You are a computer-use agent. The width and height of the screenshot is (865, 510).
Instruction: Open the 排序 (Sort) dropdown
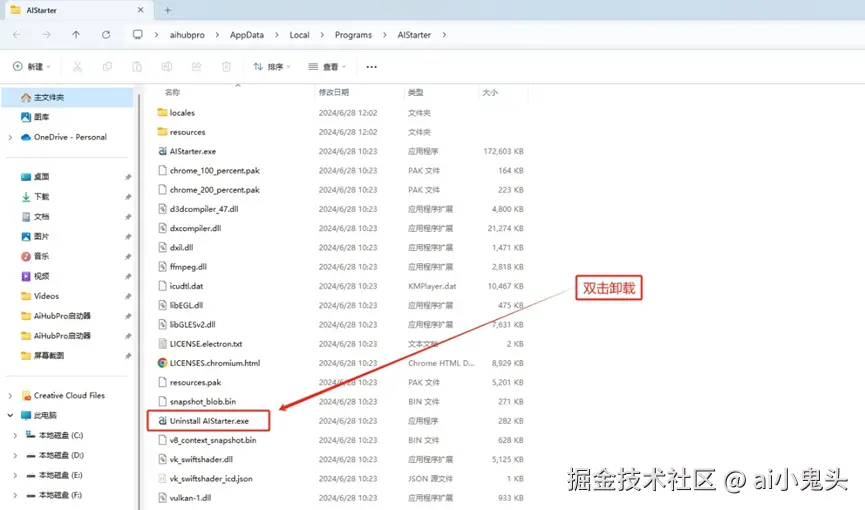tap(272, 67)
